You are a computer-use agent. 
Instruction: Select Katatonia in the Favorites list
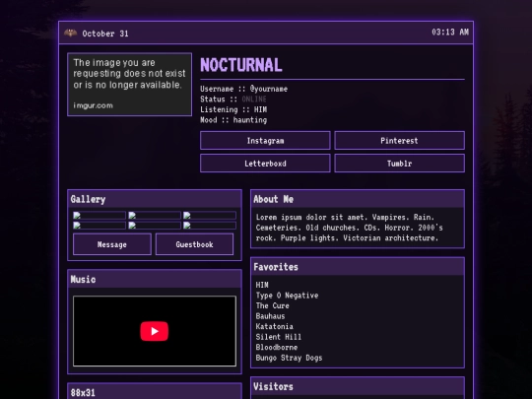pyautogui.click(x=275, y=326)
